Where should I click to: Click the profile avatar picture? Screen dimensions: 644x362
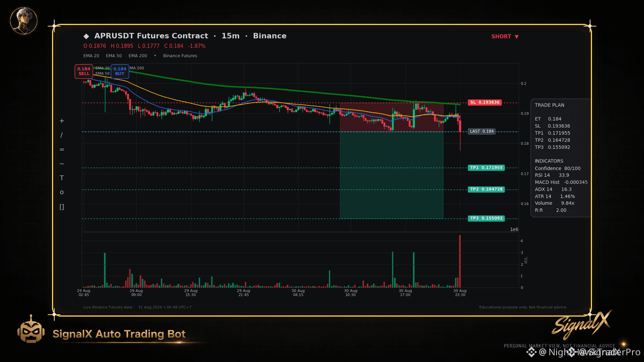click(23, 20)
